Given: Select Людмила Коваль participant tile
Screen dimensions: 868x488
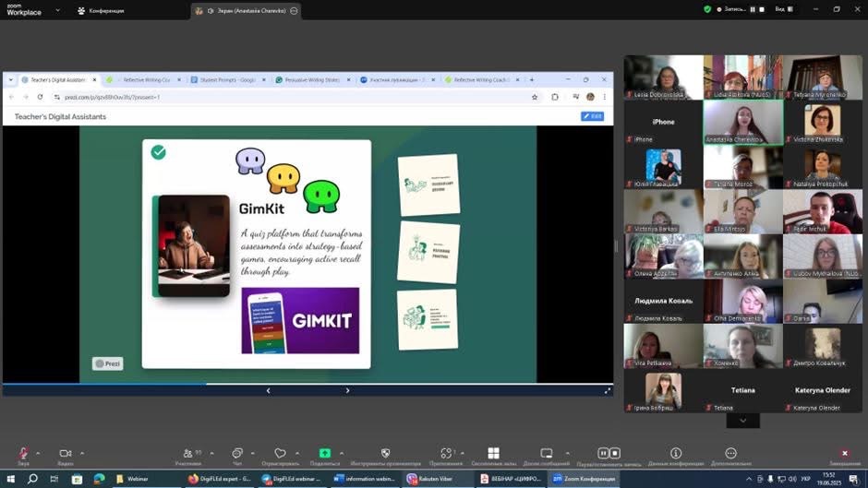Looking at the screenshot, I should [x=663, y=301].
